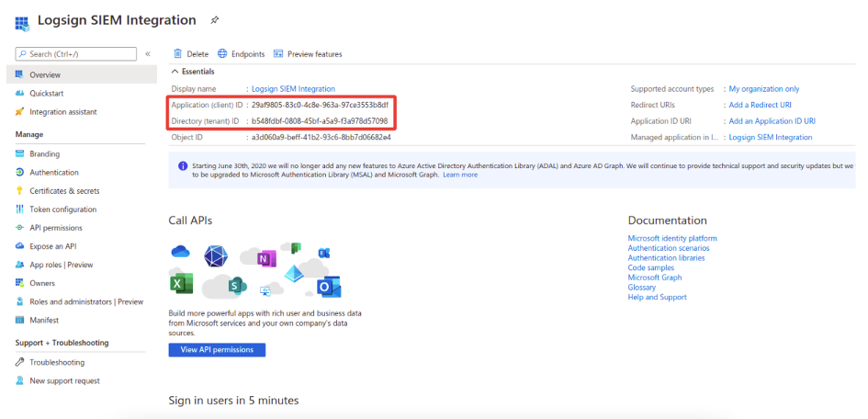Screen dimensions: 868x419
Task: Open the Overview menu item
Action: pos(82,74)
